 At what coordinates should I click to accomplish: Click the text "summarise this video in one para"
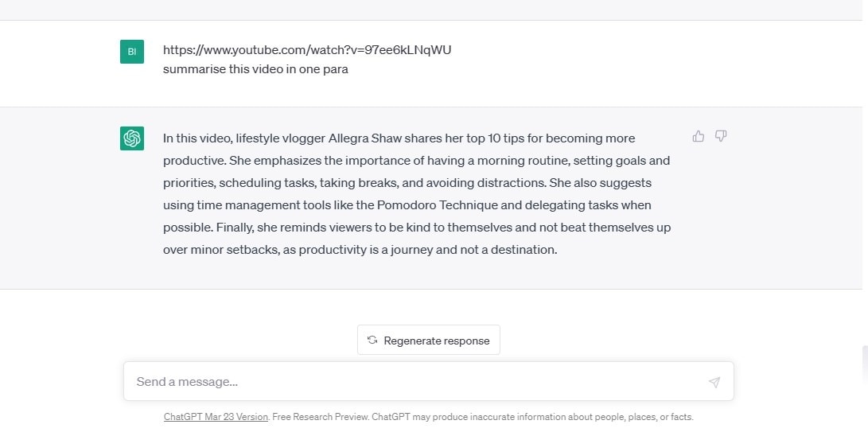coord(255,69)
